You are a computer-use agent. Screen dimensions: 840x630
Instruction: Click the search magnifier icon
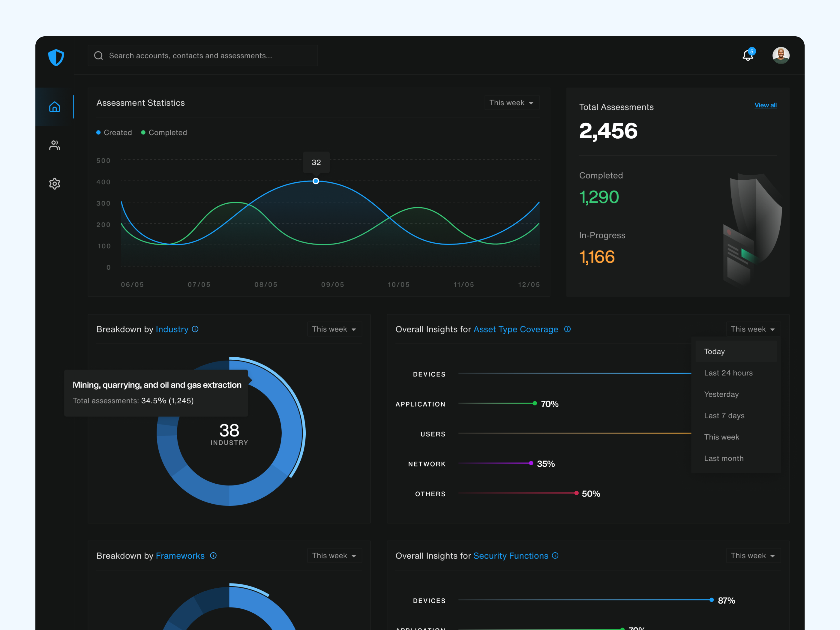click(98, 55)
